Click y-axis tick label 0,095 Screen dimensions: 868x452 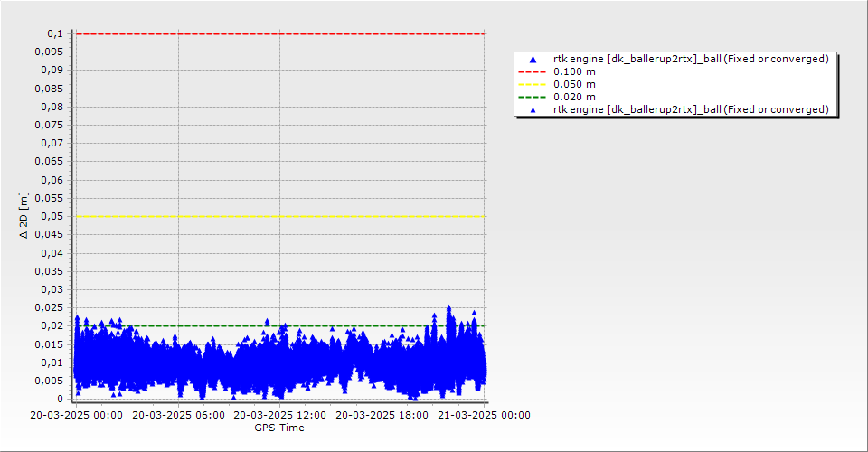point(49,52)
